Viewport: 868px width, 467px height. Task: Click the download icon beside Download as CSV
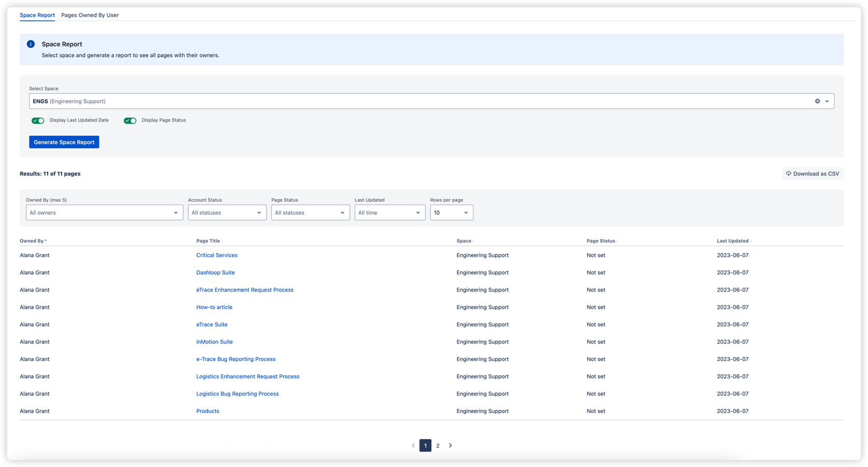[x=789, y=173]
